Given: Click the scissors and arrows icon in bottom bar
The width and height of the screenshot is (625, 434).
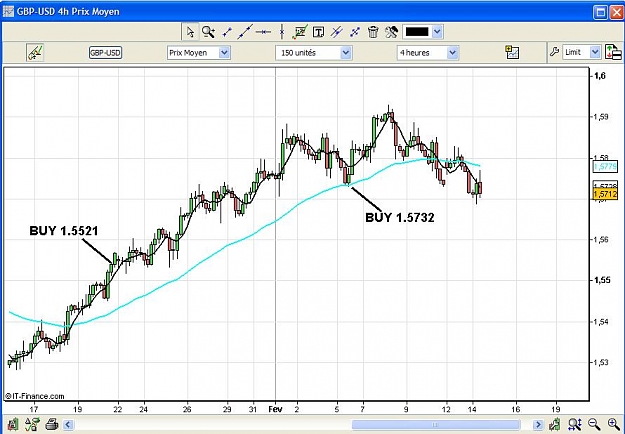Looking at the screenshot, I should click(x=32, y=424).
